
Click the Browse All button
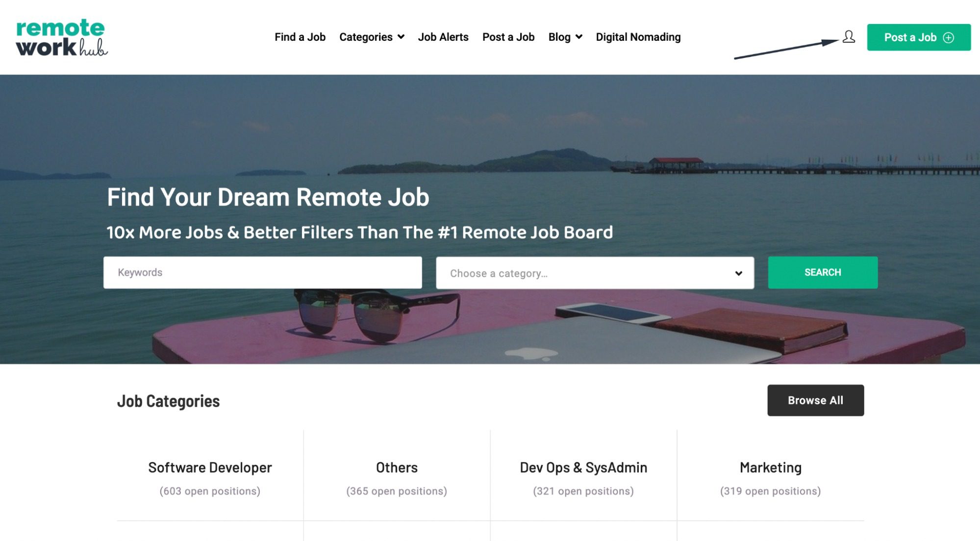[815, 400]
